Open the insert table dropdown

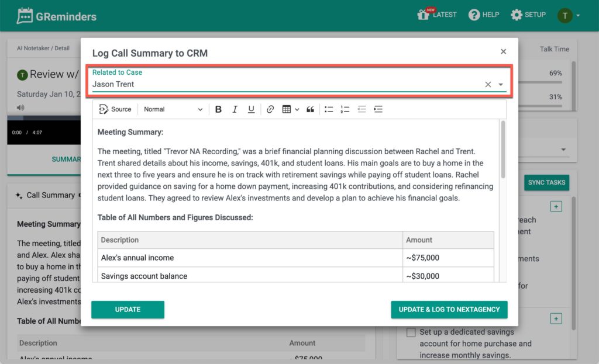290,109
